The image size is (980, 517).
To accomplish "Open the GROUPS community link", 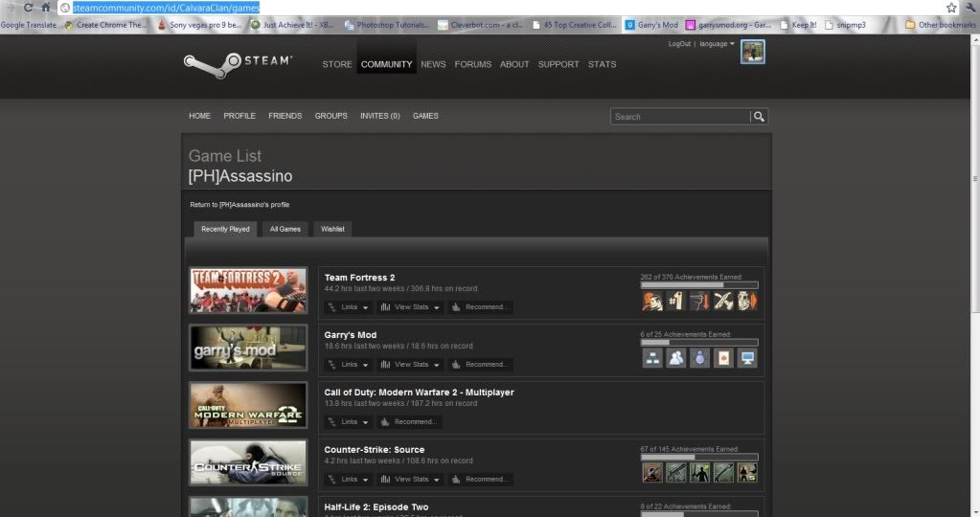I will coord(330,116).
